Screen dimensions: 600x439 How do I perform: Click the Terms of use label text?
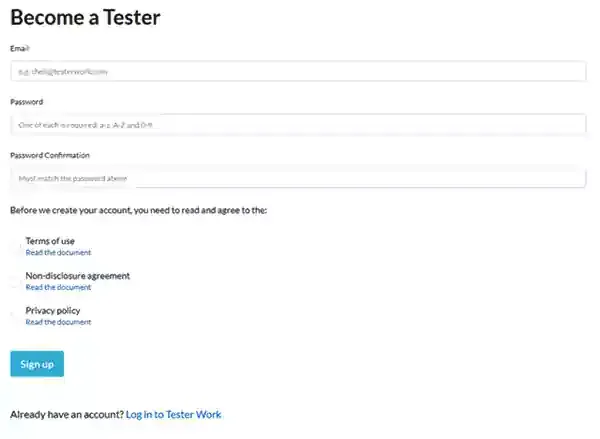[50, 241]
